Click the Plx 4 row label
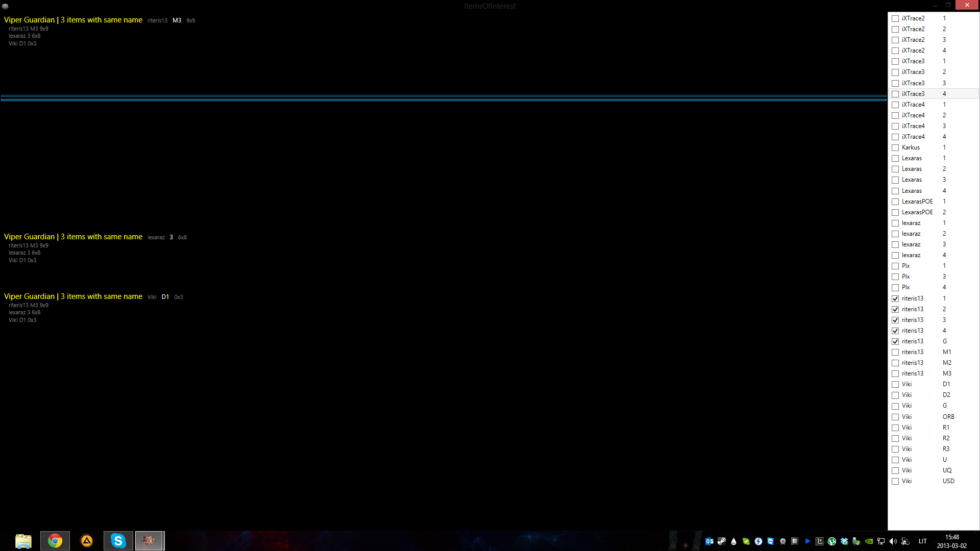 coord(906,287)
